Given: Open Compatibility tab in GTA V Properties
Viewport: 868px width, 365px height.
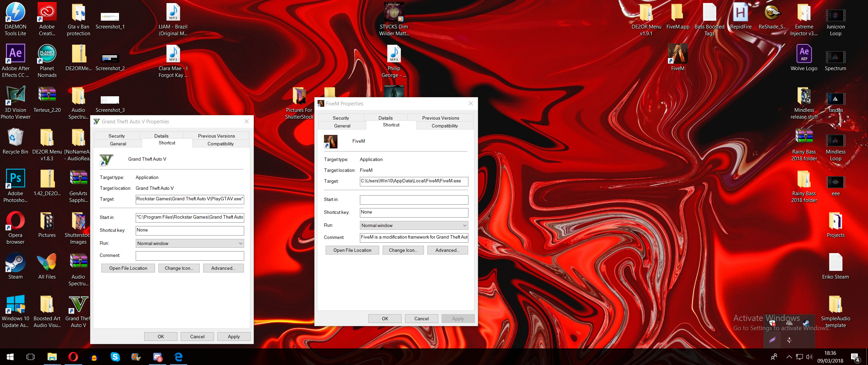Looking at the screenshot, I should tap(220, 144).
